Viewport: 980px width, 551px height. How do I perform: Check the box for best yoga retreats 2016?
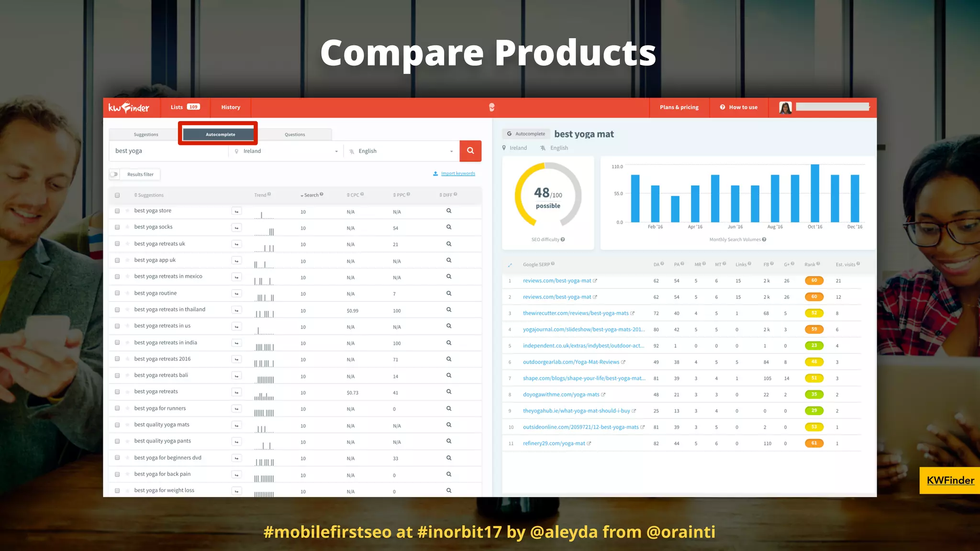(117, 359)
